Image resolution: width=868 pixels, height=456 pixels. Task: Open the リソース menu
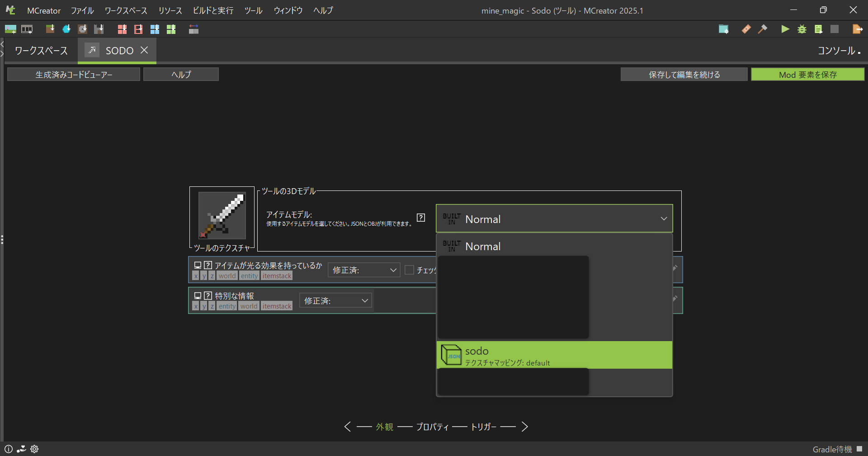[x=170, y=10]
